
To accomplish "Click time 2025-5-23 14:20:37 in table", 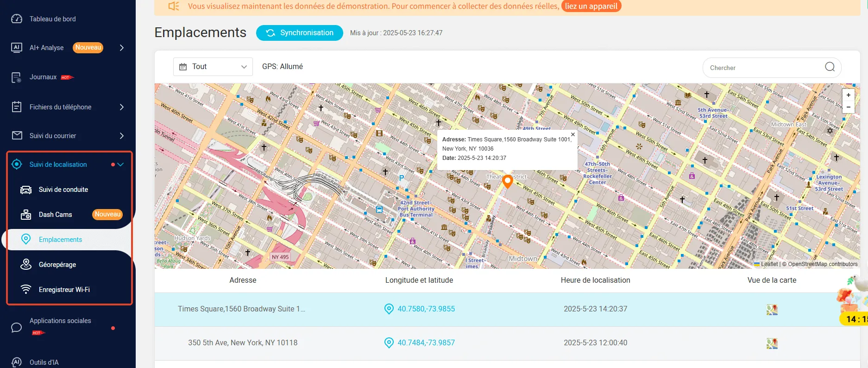I will [x=595, y=309].
